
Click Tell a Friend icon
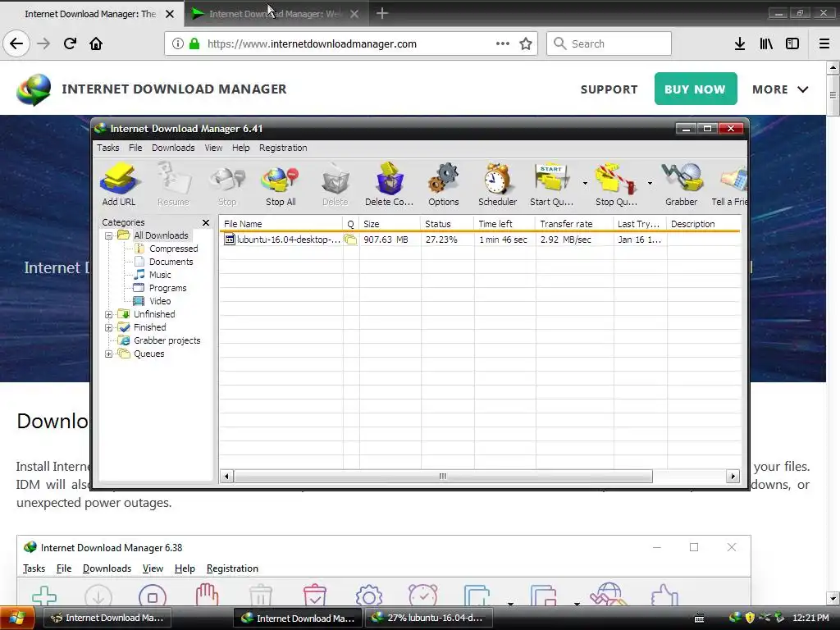pyautogui.click(x=729, y=185)
